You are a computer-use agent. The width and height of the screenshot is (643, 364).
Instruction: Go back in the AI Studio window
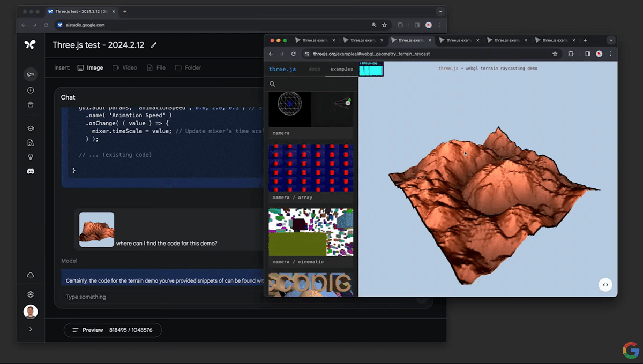(23, 25)
